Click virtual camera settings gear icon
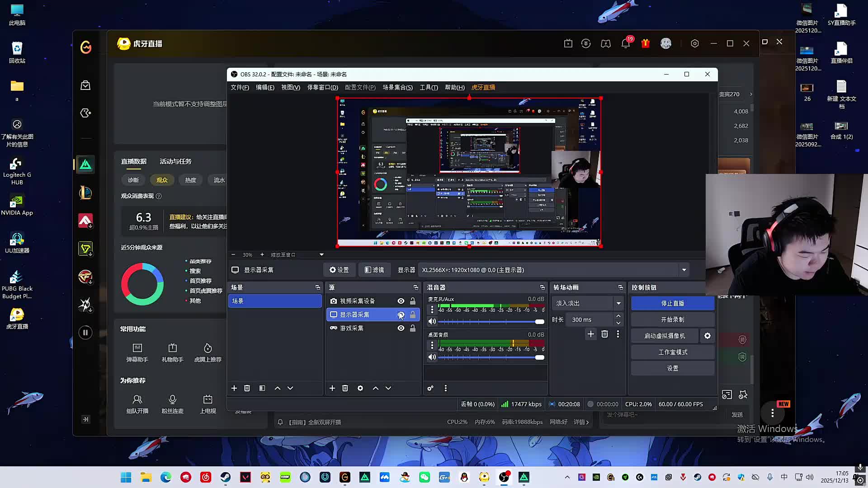The height and width of the screenshot is (488, 868). pos(708,336)
